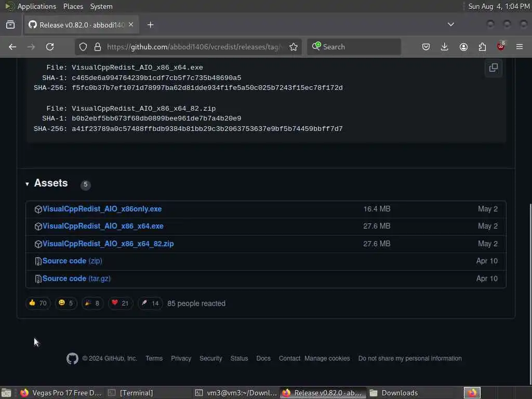This screenshot has height=399, width=532.
Task: Click the SHA-1 hash c465de6a994764239b1cdf7cb5f7c735b48690a5
Action: pos(156,78)
